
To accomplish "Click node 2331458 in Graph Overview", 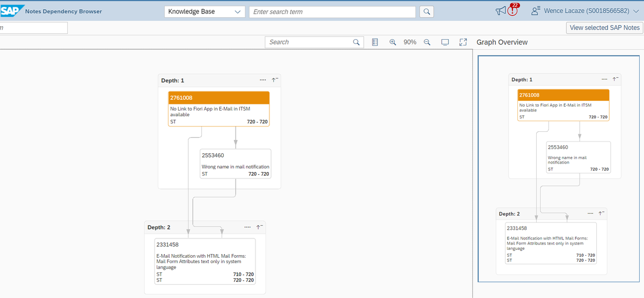I will pyautogui.click(x=551, y=244).
